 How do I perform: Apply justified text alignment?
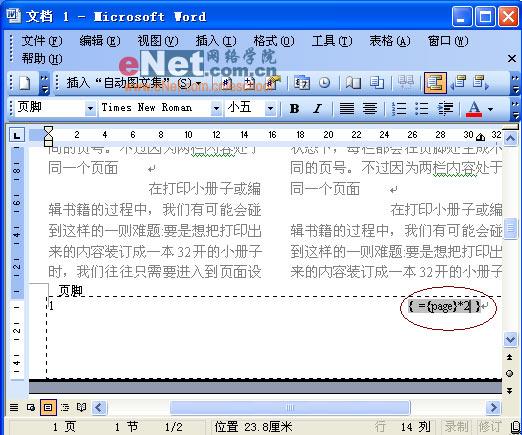tap(347, 108)
